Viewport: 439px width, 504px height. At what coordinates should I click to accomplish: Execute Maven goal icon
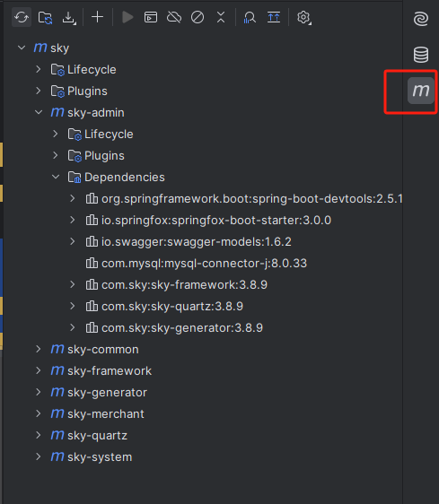click(151, 17)
